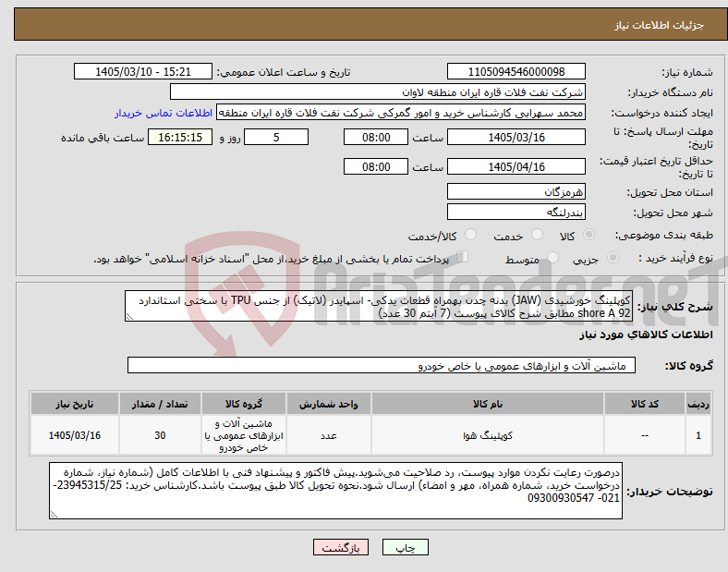This screenshot has width=728, height=572.
Task: Toggle the اسناد خزانه اسلامی payment checkbox
Action: [463, 257]
